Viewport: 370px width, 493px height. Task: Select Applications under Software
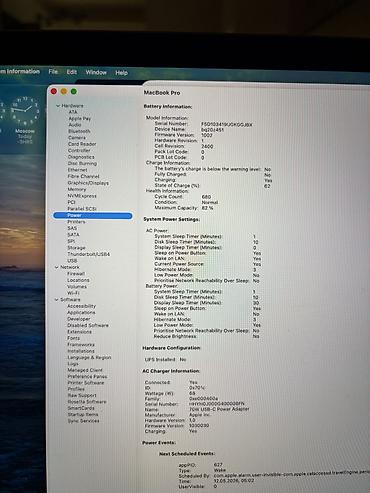[81, 313]
